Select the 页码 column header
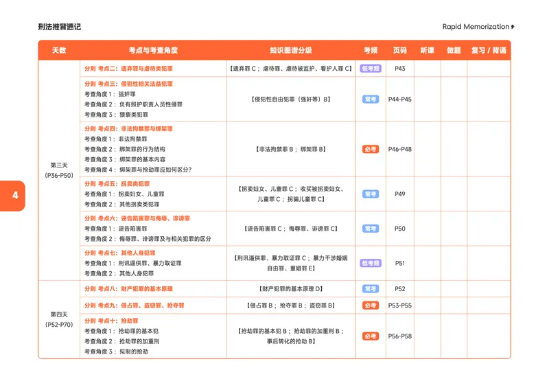The height and width of the screenshot is (392, 549). (400, 50)
